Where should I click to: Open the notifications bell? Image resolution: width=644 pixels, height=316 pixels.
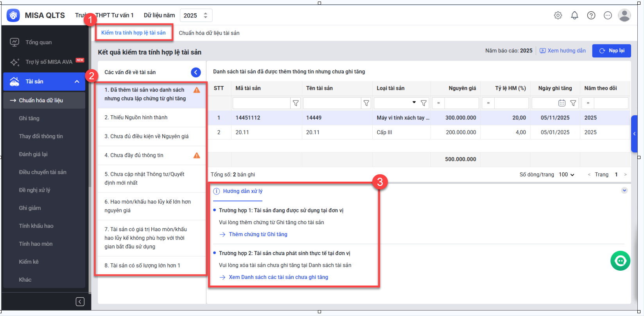coord(574,15)
